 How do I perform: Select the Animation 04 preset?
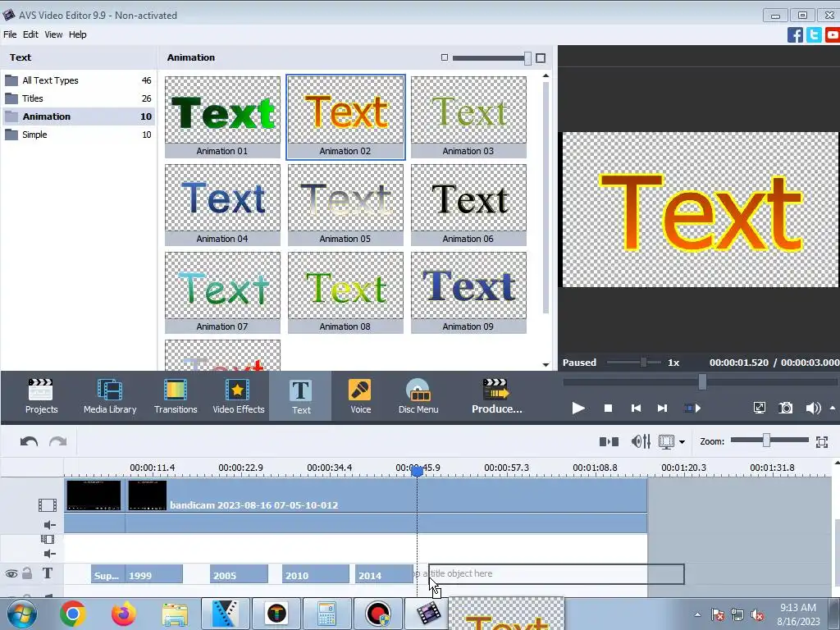point(222,204)
